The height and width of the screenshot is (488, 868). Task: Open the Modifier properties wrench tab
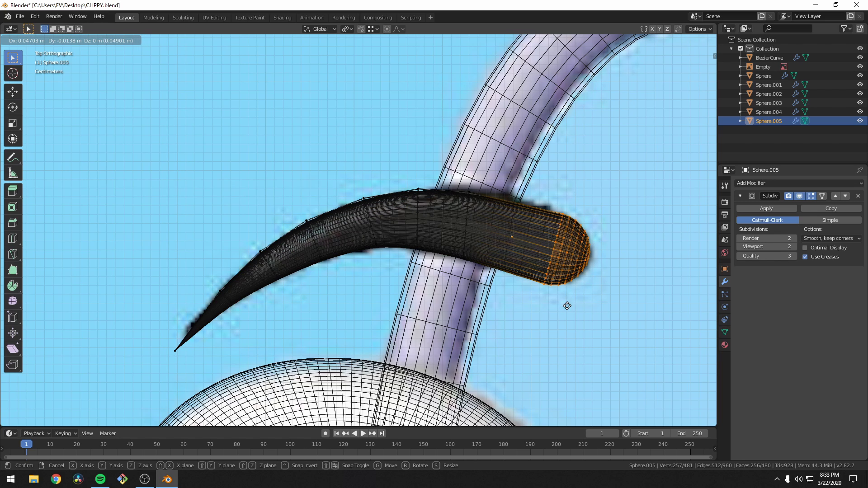pos(724,281)
